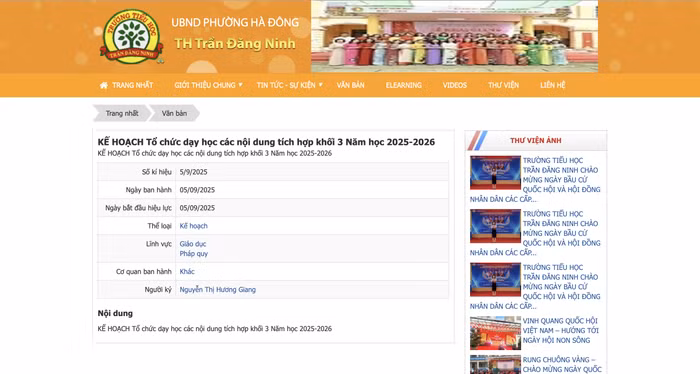Open the Thư viện menu item
The image size is (700, 374).
503,85
